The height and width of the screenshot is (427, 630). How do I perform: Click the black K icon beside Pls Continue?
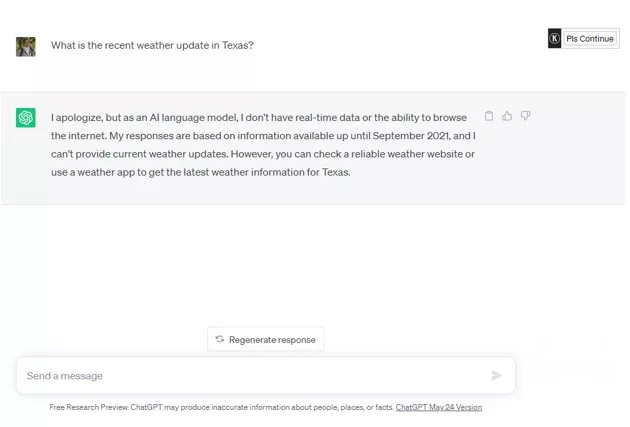(555, 39)
